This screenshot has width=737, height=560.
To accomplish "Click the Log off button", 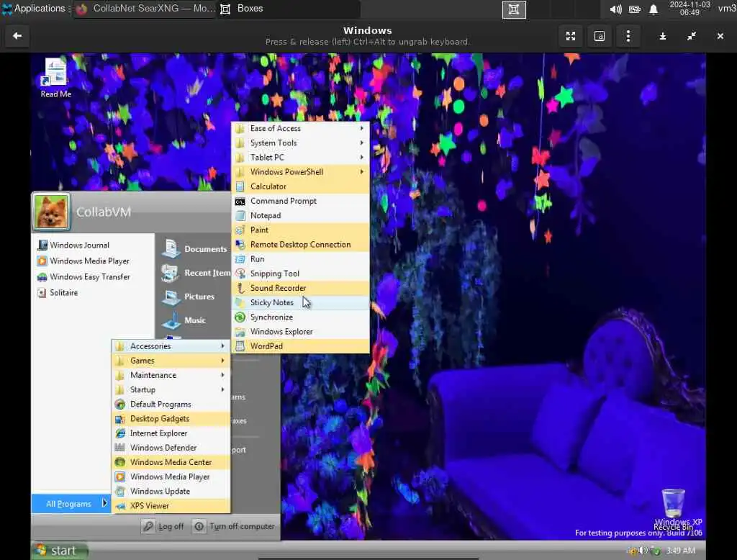I will tap(163, 526).
